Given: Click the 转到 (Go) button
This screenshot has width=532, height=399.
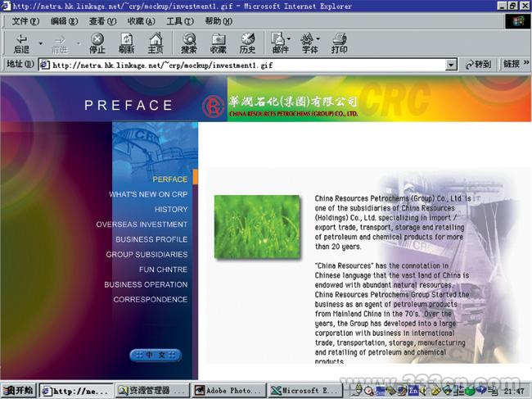Looking at the screenshot, I should [479, 65].
